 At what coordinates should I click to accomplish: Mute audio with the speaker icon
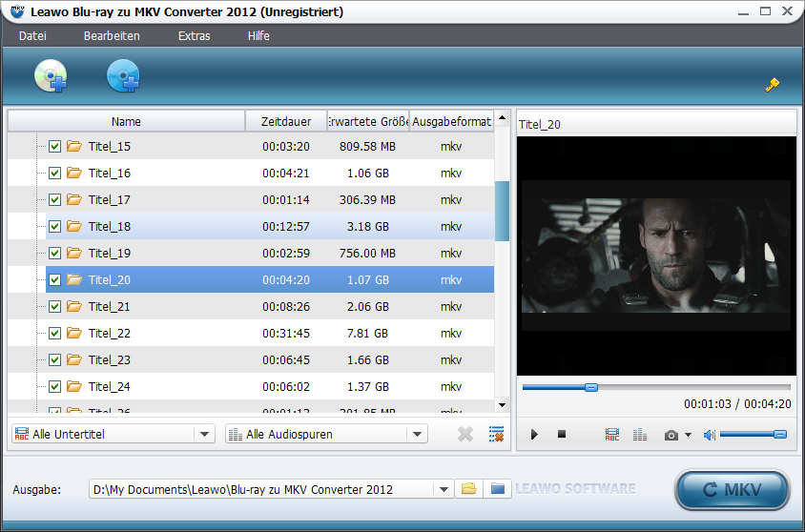pos(709,435)
